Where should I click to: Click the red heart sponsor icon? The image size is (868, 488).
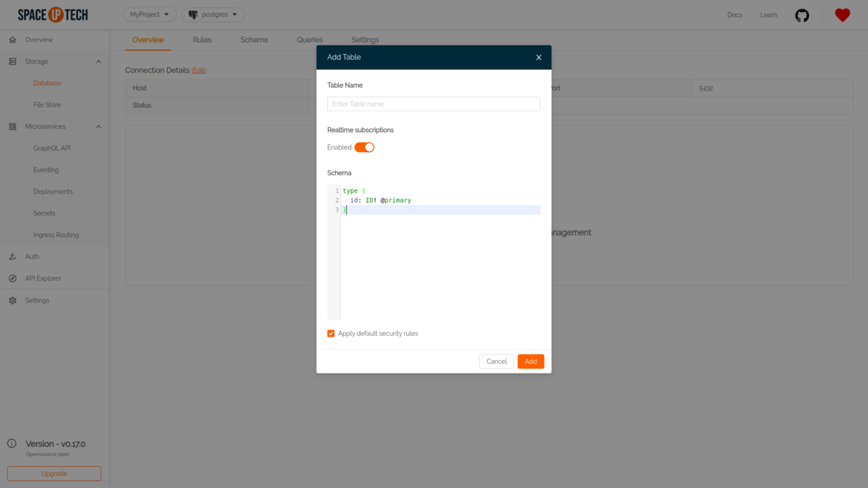tap(842, 15)
